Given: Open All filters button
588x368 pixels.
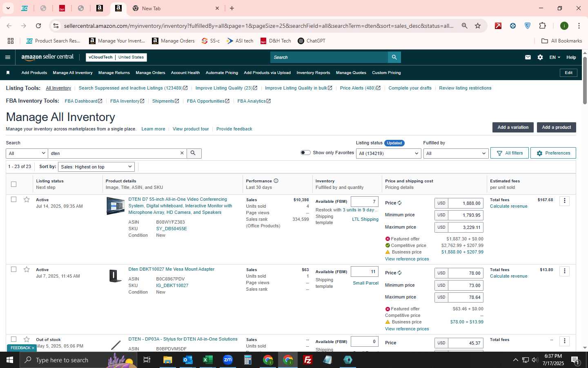Looking at the screenshot, I should 510,153.
